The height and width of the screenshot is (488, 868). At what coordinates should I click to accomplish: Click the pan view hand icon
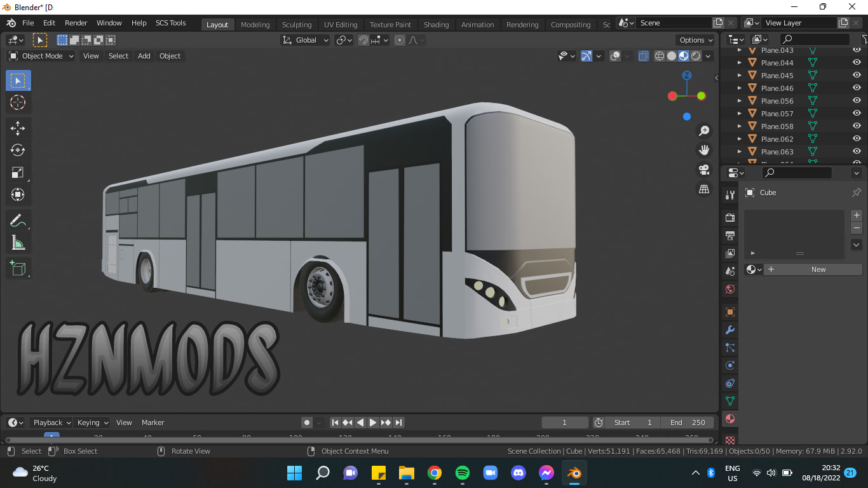click(x=704, y=150)
